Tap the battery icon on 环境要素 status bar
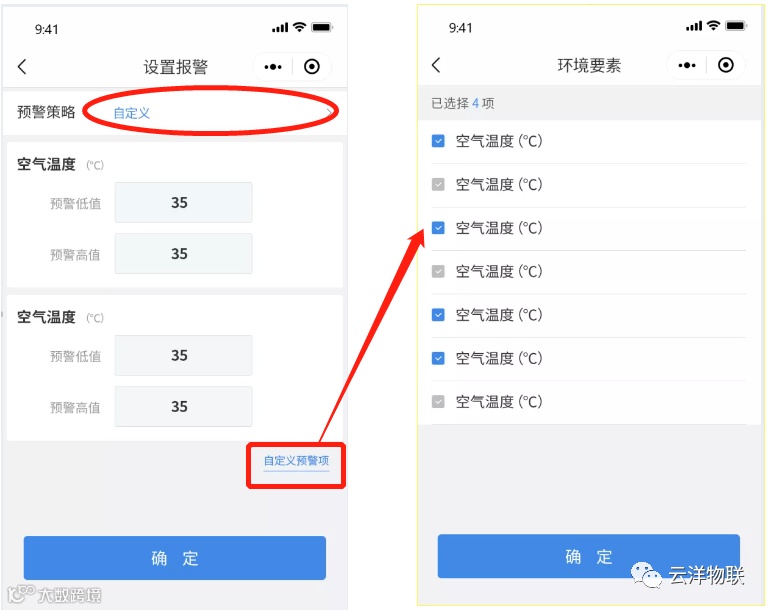The width and height of the screenshot is (769, 610). [735, 25]
